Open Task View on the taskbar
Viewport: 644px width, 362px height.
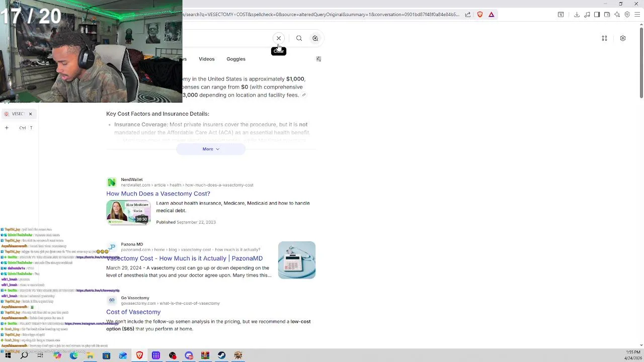click(40, 355)
